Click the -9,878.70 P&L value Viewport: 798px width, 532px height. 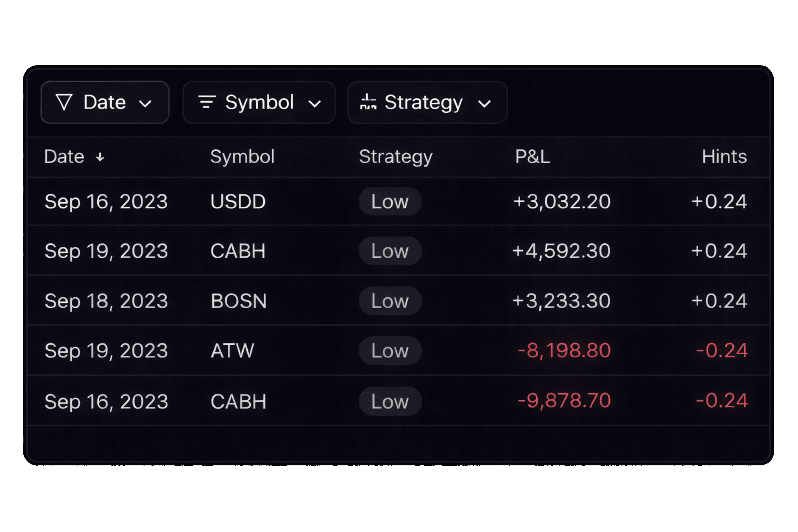pyautogui.click(x=564, y=401)
